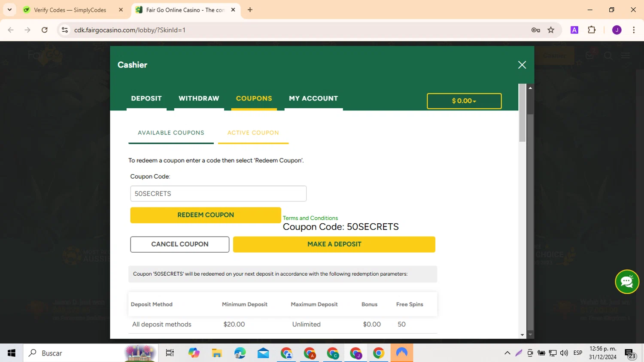
Task: Show hidden system tray icons
Action: [x=507, y=353]
